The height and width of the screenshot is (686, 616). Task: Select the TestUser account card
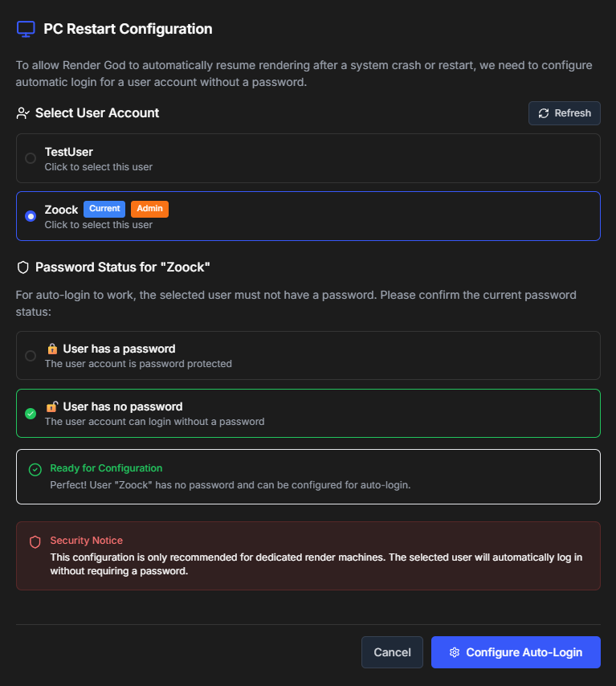(x=308, y=158)
